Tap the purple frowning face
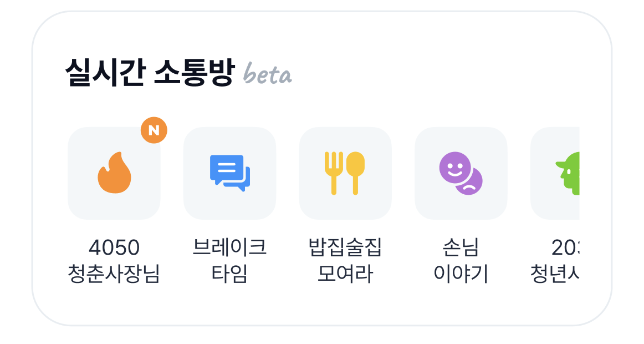The image size is (644, 344). (x=470, y=183)
